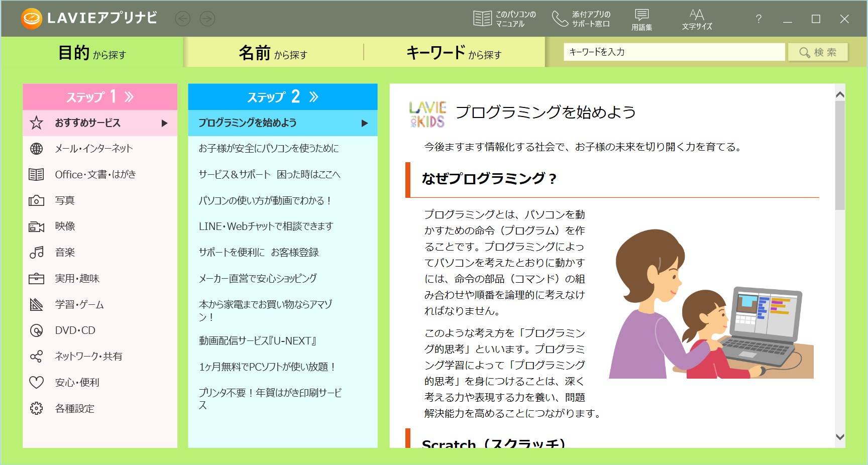868x465 pixels.
Task: Open the ネットワーク・共有 sharing icon
Action: pyautogui.click(x=36, y=357)
